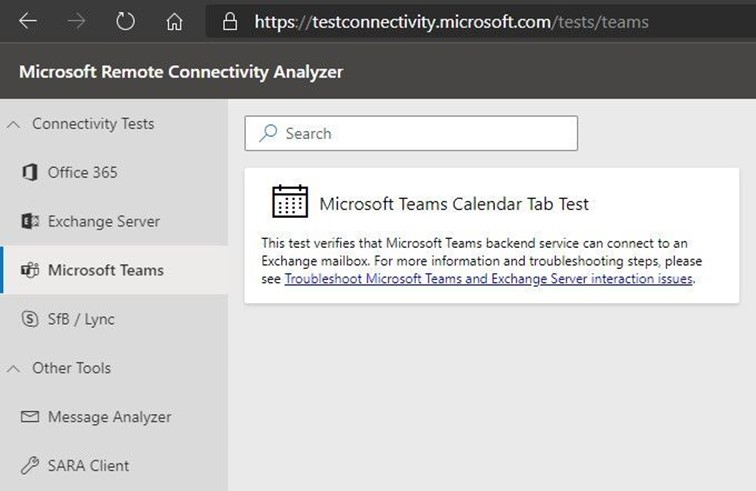The height and width of the screenshot is (491, 756).
Task: Click the Microsoft Teams sidebar icon
Action: click(x=30, y=271)
